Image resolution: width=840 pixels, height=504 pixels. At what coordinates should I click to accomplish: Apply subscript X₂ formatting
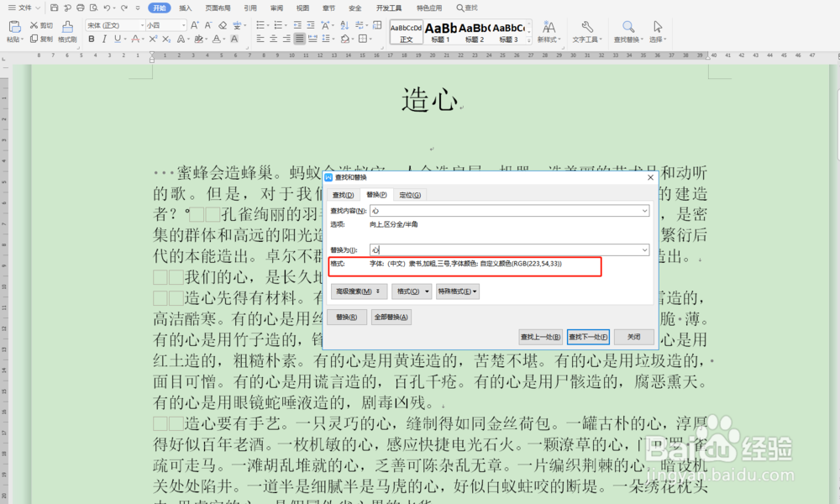[x=166, y=39]
